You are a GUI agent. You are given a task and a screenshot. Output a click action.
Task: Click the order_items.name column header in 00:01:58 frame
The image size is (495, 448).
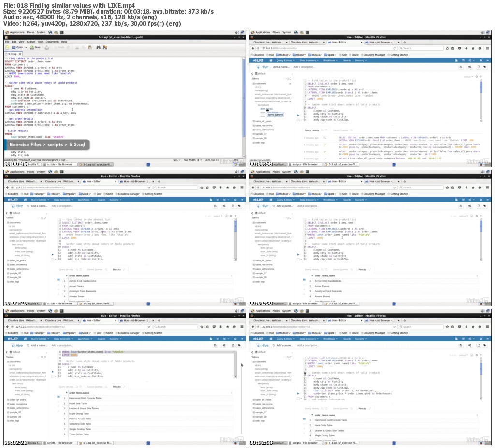point(324,276)
